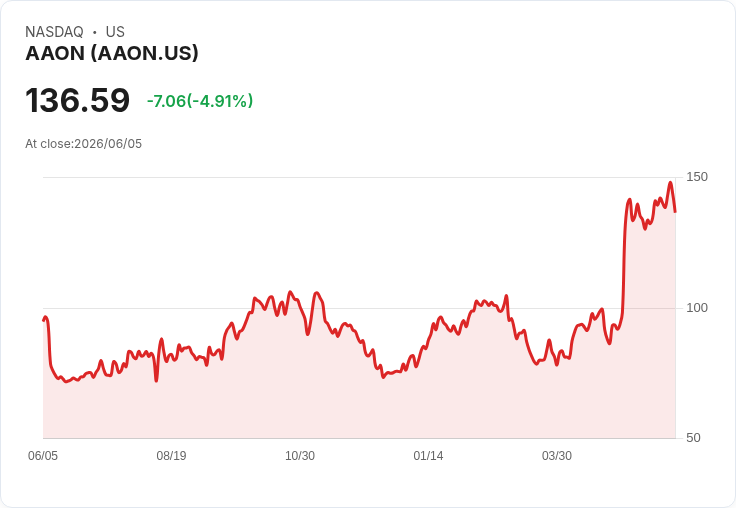Click the 100 y-axis label
The width and height of the screenshot is (736, 508).
click(x=697, y=308)
